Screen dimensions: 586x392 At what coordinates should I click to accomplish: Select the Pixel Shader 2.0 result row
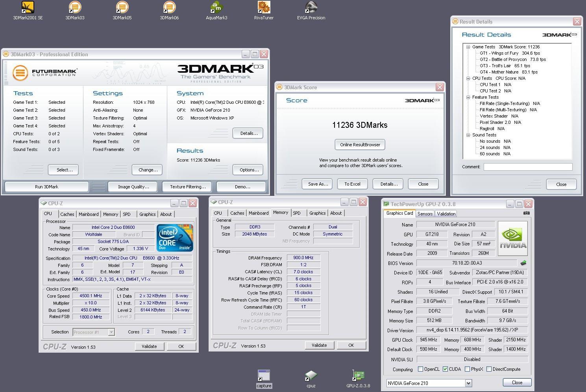coord(500,122)
